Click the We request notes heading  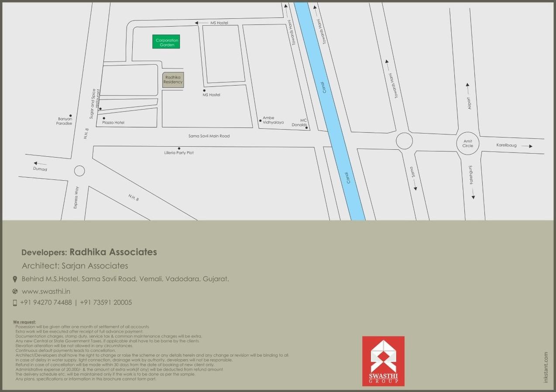[x=24, y=322]
